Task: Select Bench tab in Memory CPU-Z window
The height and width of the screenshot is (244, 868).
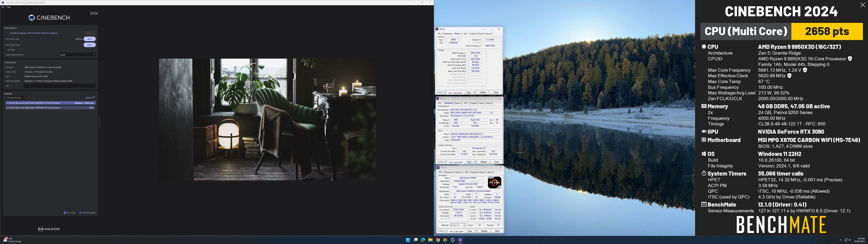Action: click(x=481, y=34)
